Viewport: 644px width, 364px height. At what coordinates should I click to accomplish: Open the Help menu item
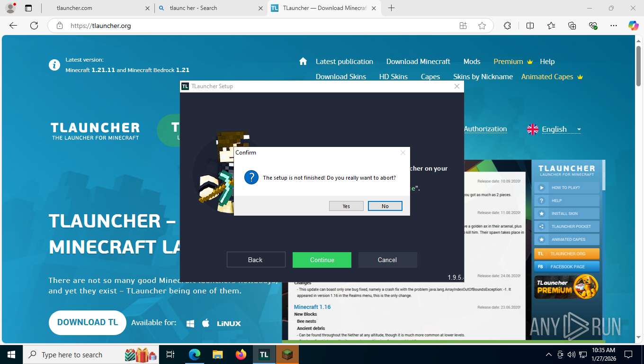click(547, 62)
